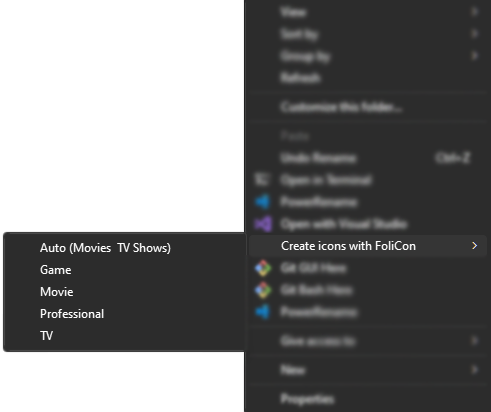491x412 pixels.
Task: Click the Git GUI Here icon
Action: coord(263,268)
